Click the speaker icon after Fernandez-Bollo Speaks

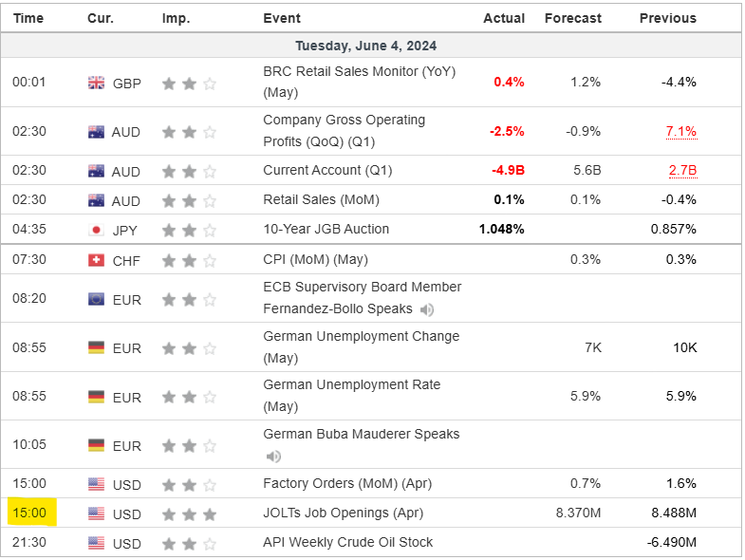[x=427, y=309]
